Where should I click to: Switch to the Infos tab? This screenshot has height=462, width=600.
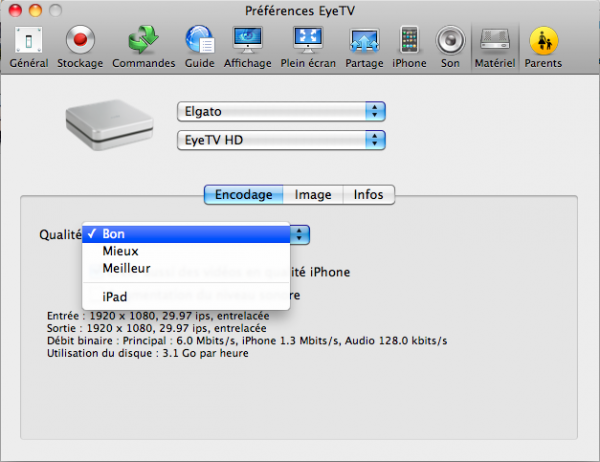pyautogui.click(x=368, y=195)
